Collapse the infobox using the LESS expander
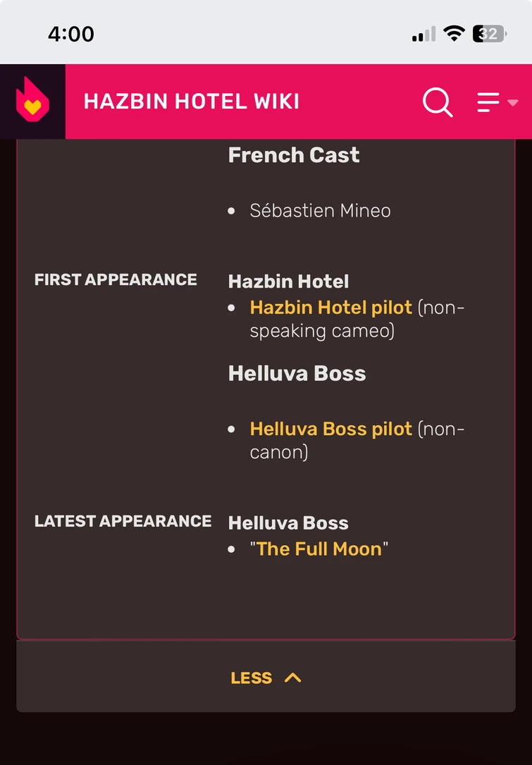The width and height of the screenshot is (532, 765). (266, 677)
